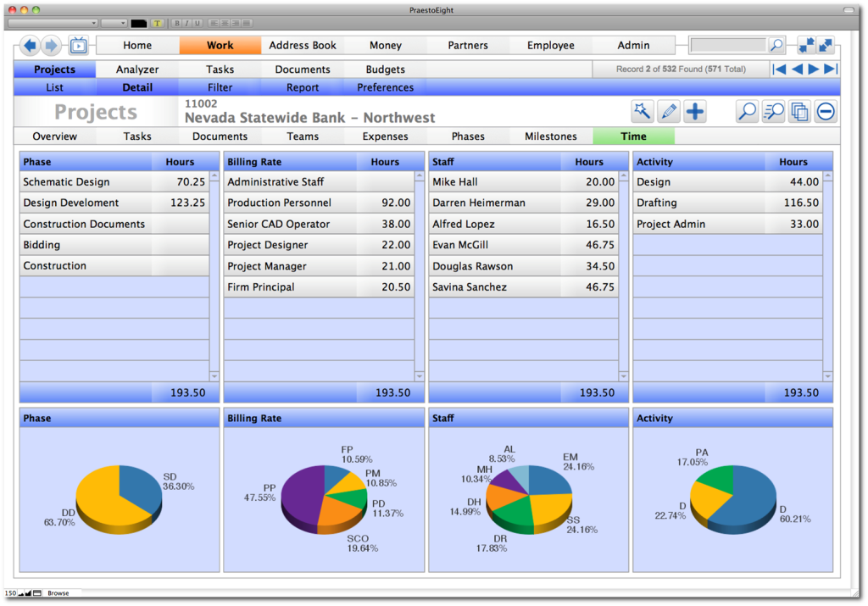Click the status toolbar toggle icon at bottom
Image resolution: width=868 pixels, height=606 pixels.
coord(37,593)
